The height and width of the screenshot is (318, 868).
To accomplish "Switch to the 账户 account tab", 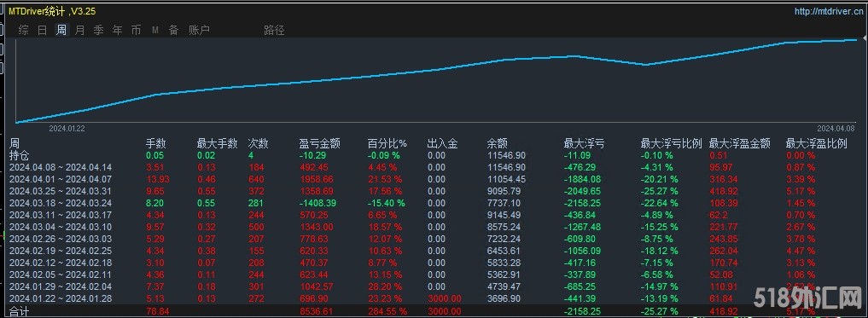I will (x=199, y=31).
